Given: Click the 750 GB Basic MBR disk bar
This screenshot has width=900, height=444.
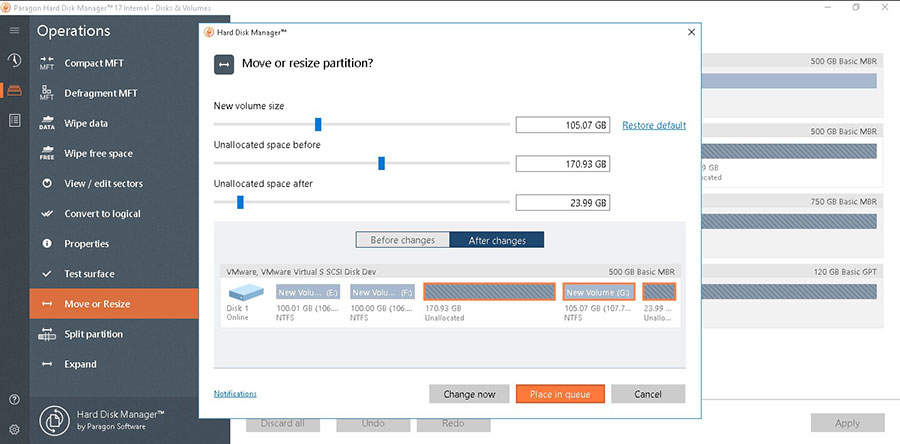Looking at the screenshot, I should [x=789, y=221].
